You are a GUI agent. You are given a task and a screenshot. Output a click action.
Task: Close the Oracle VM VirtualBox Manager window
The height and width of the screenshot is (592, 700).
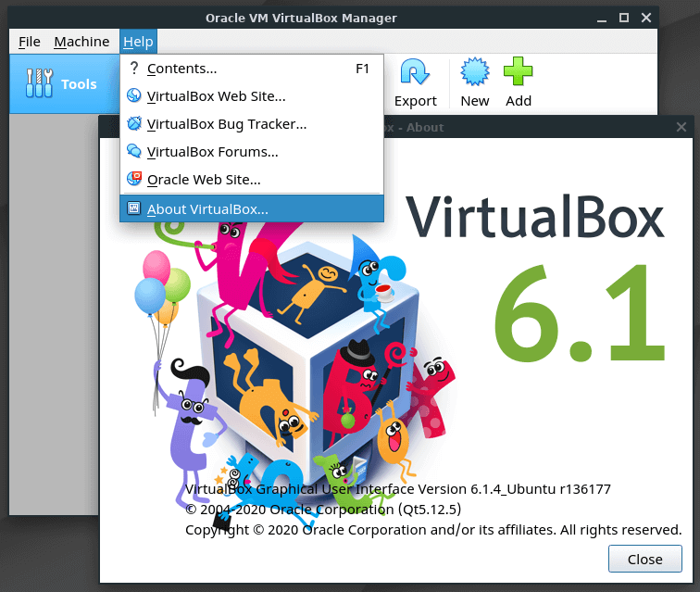[x=646, y=17]
